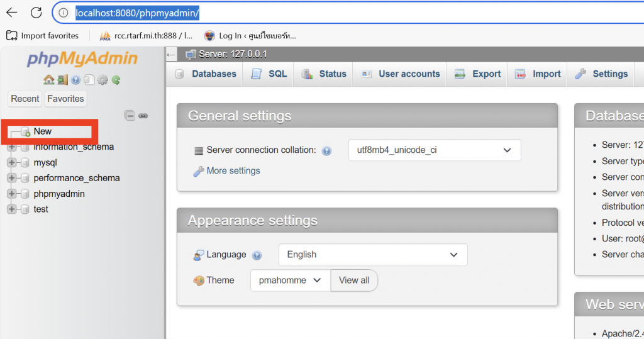Open the Theme dropdown showing pmahomme

pos(290,281)
